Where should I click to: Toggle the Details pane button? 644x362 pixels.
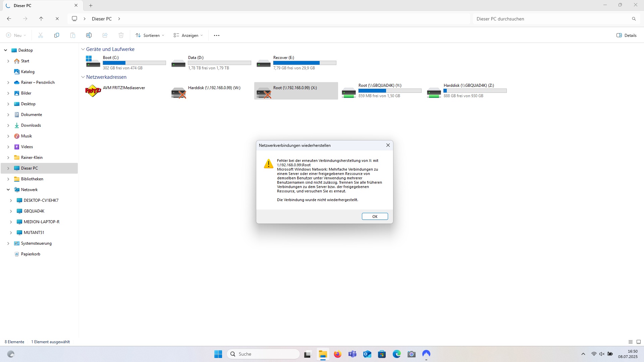626,36
